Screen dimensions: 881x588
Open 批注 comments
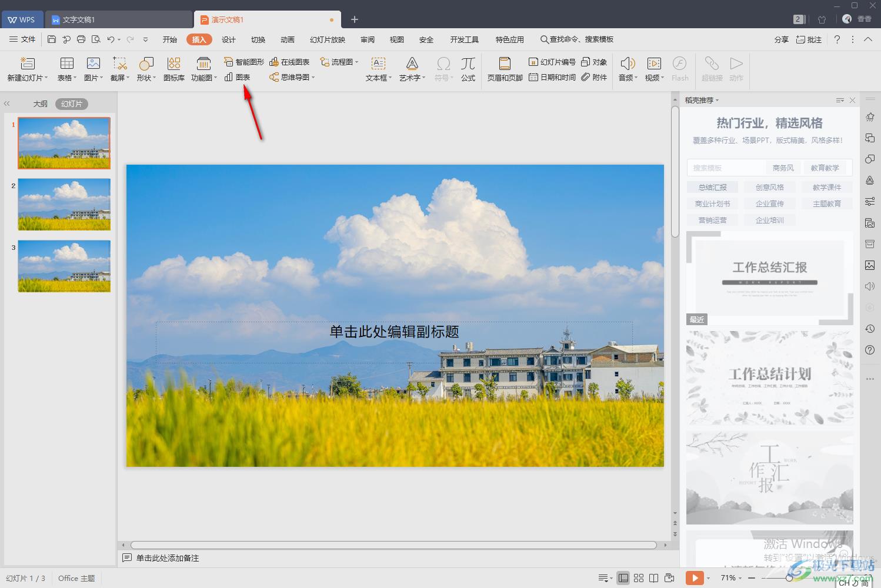[x=809, y=39]
